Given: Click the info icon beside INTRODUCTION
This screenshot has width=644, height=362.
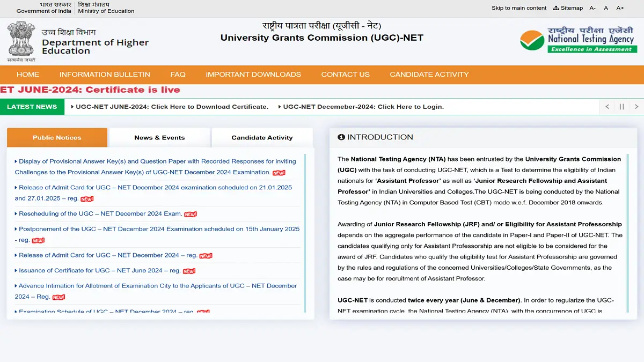Looking at the screenshot, I should click(342, 137).
